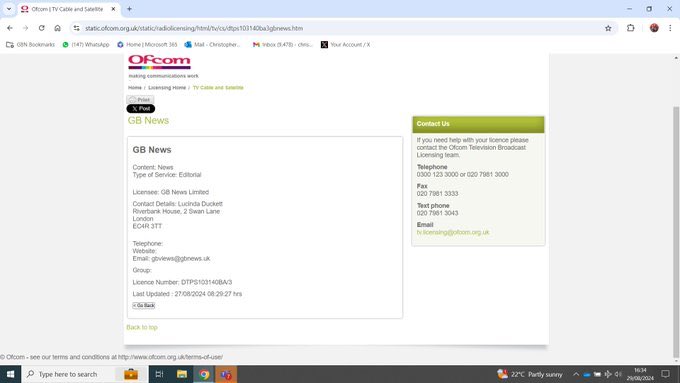Click the X Post share button

coord(141,108)
